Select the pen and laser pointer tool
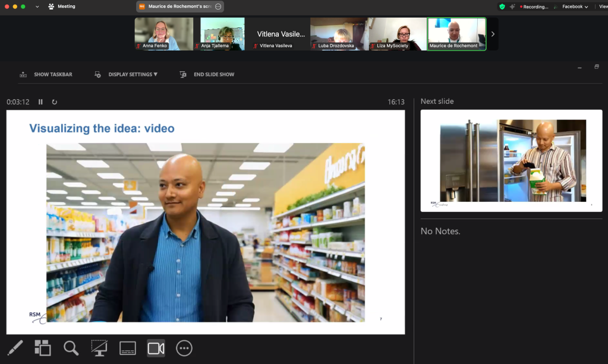 click(x=15, y=348)
